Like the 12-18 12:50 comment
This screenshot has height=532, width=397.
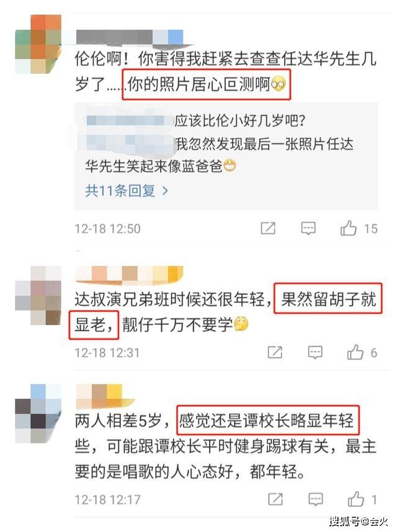point(349,228)
